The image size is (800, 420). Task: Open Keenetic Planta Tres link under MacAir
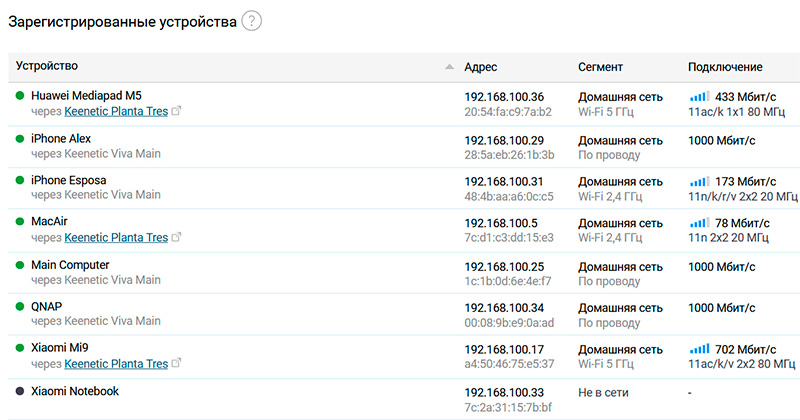coord(116,238)
